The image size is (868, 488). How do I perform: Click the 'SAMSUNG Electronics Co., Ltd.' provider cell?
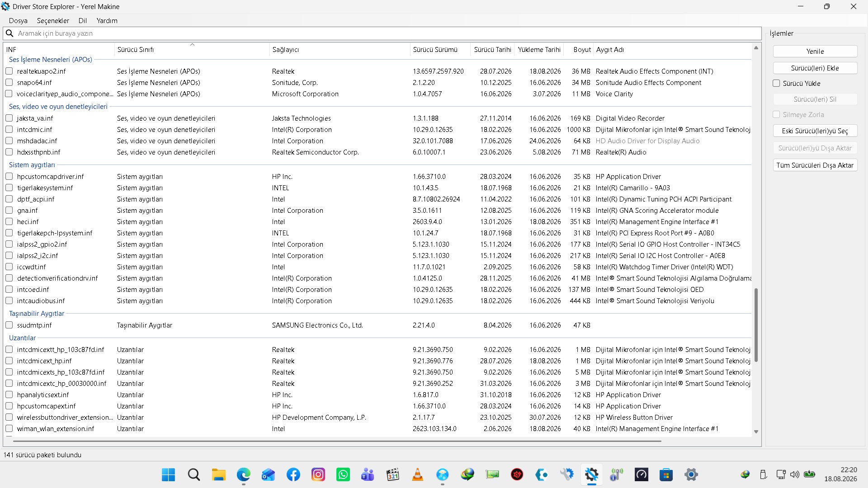coord(317,325)
